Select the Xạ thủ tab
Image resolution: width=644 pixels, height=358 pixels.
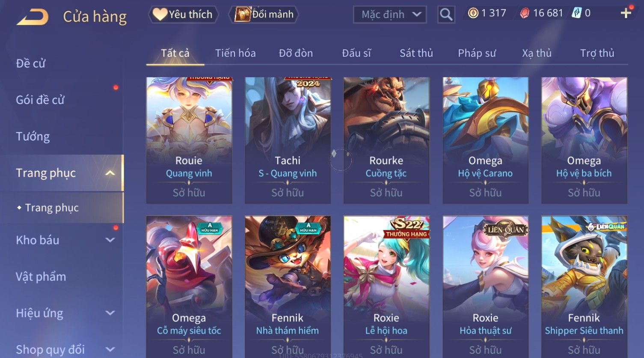537,53
